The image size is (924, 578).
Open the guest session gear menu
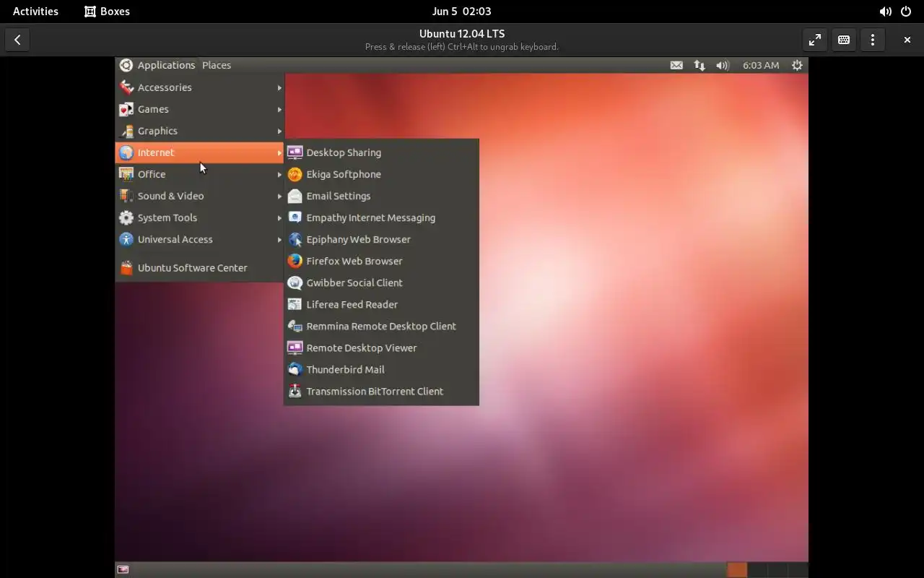(x=797, y=65)
